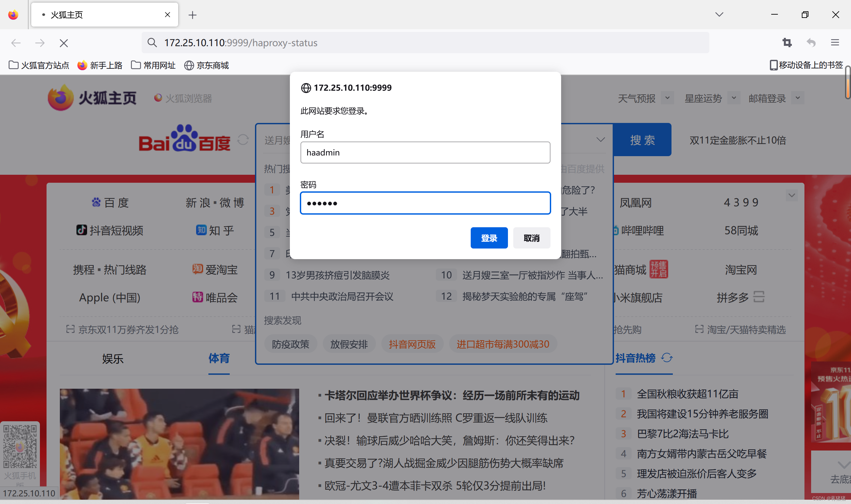
Task: Close the 火狐主页 tab
Action: coord(167,15)
